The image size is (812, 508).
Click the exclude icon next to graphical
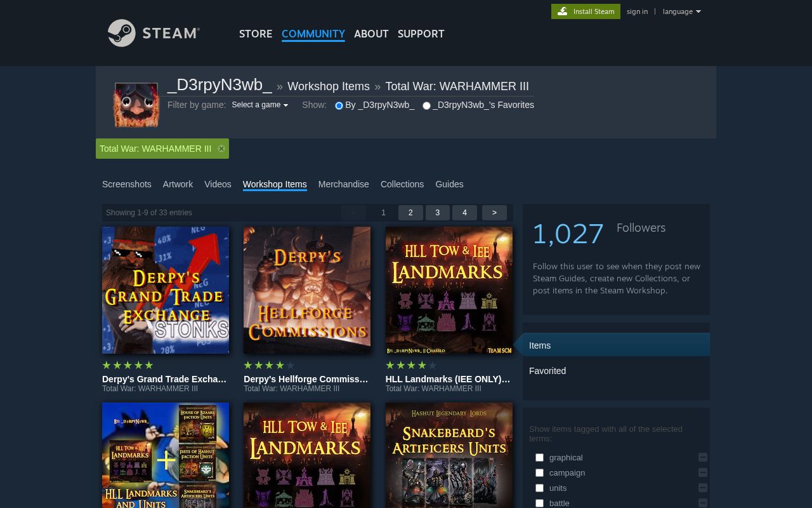[703, 457]
